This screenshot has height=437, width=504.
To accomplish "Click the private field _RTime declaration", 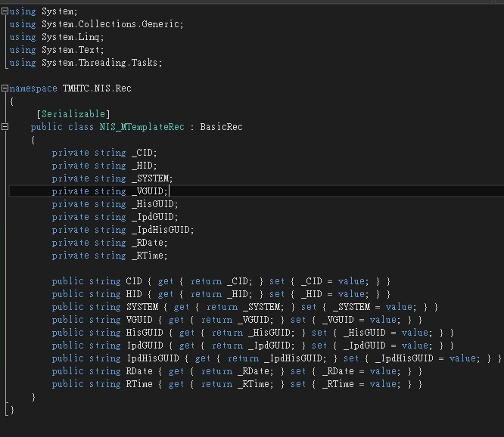I will click(x=110, y=256).
